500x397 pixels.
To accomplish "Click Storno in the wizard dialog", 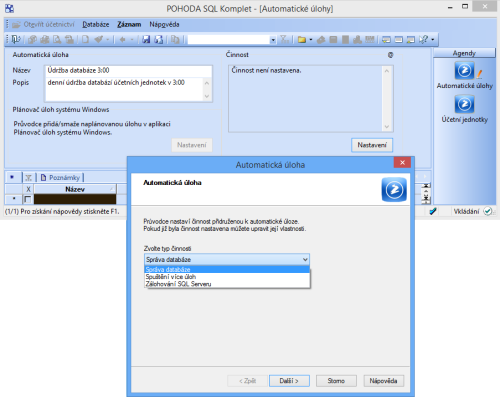I will [336, 381].
